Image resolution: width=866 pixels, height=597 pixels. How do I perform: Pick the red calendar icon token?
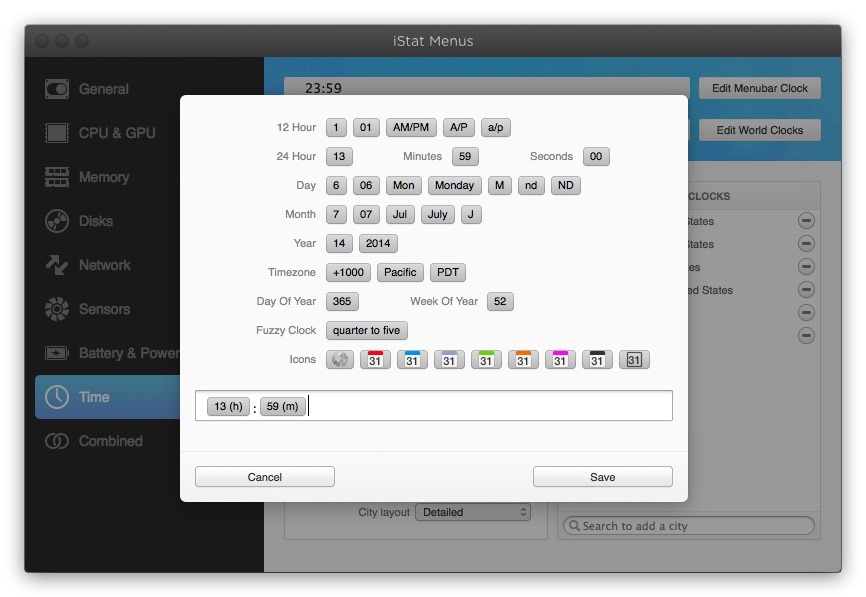(375, 360)
